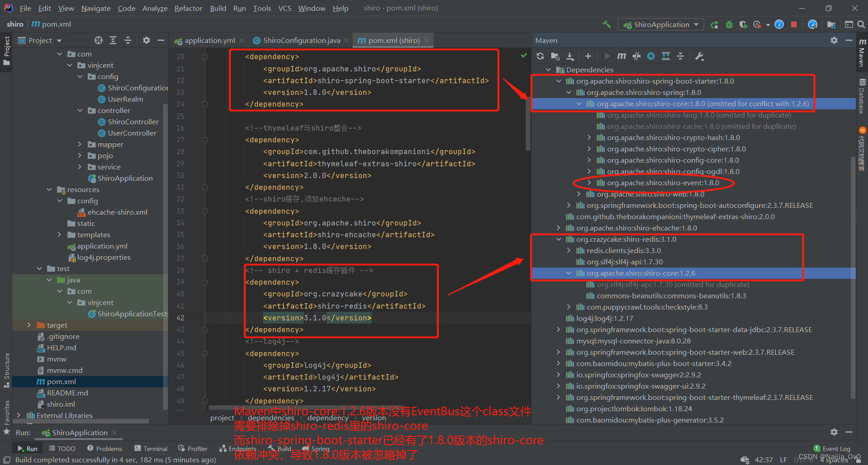Open the profiler run options dropdown arrow
Screen dimensions: 868x465
768,25
